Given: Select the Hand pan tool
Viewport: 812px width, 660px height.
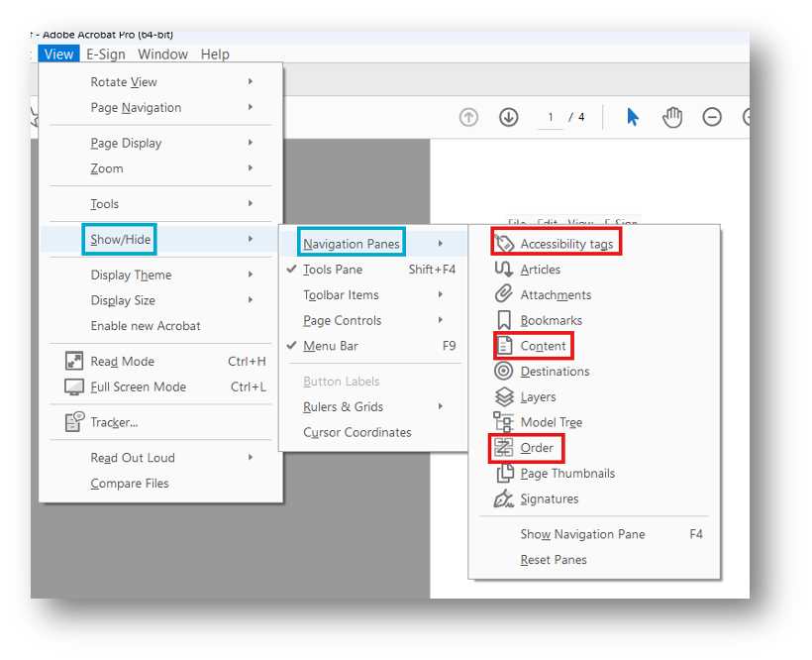Looking at the screenshot, I should click(x=672, y=117).
